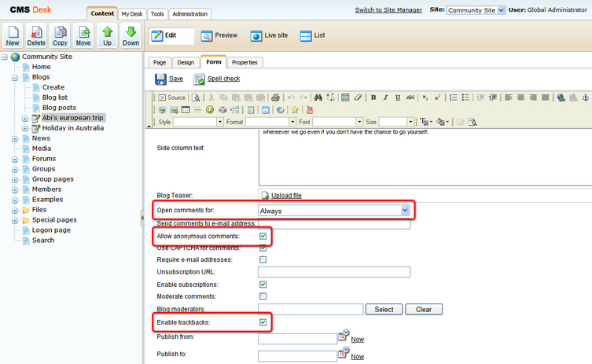Toggle Require e-mail addresses checkbox
592x364 pixels.
[263, 259]
